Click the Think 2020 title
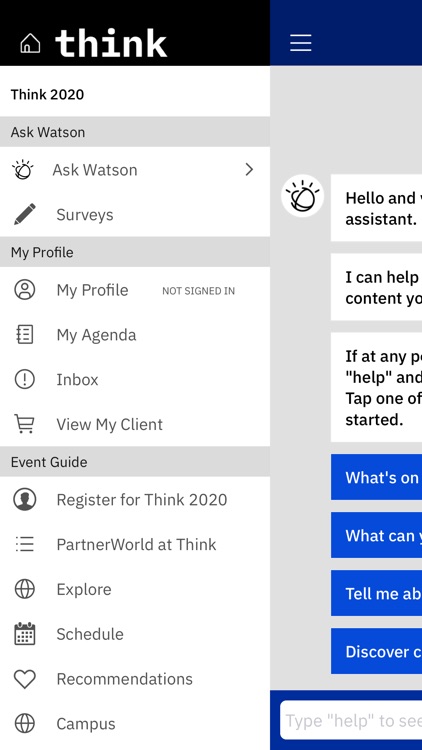Screen dimensions: 422x750 coord(47,94)
